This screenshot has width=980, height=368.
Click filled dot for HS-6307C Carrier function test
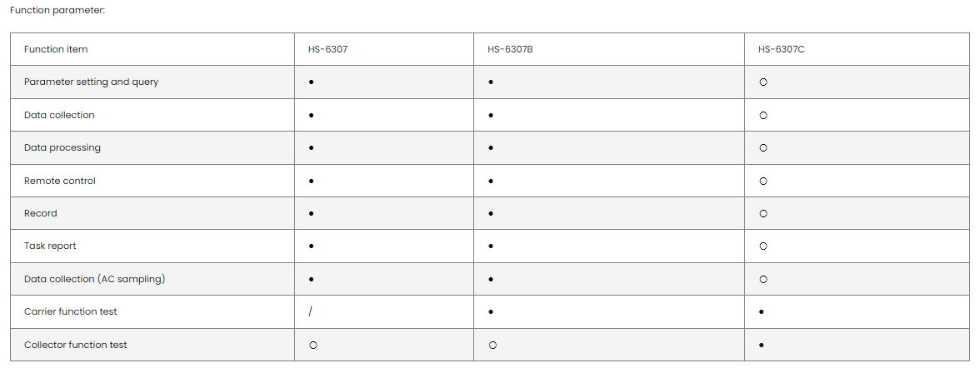coord(762,312)
